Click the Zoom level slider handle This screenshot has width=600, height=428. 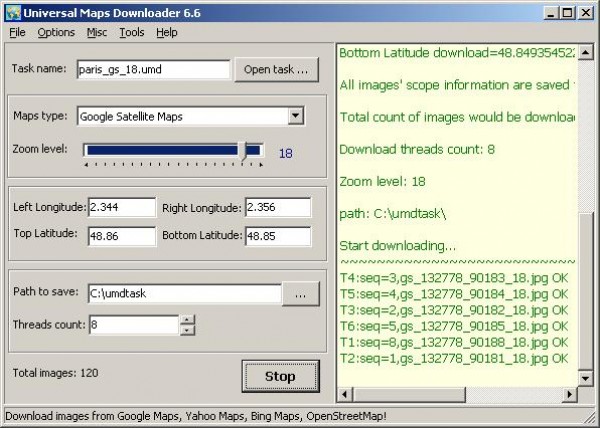(243, 151)
